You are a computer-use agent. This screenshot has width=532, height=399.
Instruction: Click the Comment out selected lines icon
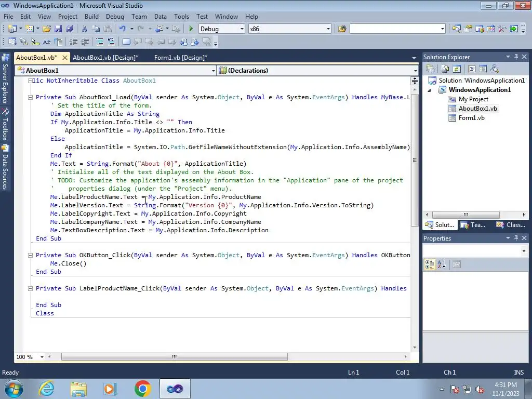coord(99,42)
